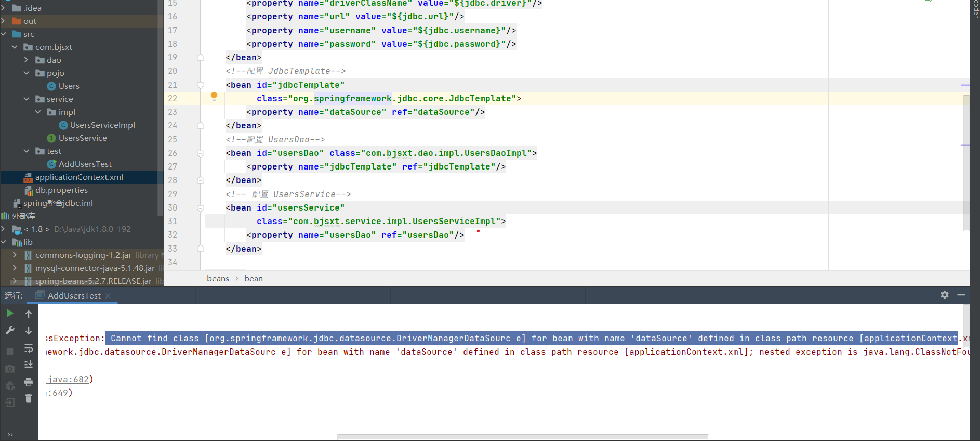Click the exit arrow icon in the run toolbar
This screenshot has width=980, height=441.
click(x=10, y=403)
